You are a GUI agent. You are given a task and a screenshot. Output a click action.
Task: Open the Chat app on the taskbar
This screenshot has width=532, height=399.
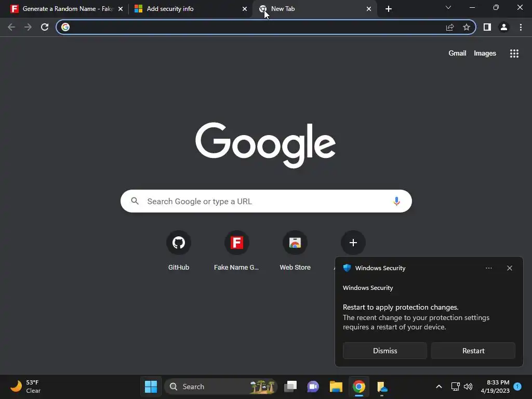point(313,387)
